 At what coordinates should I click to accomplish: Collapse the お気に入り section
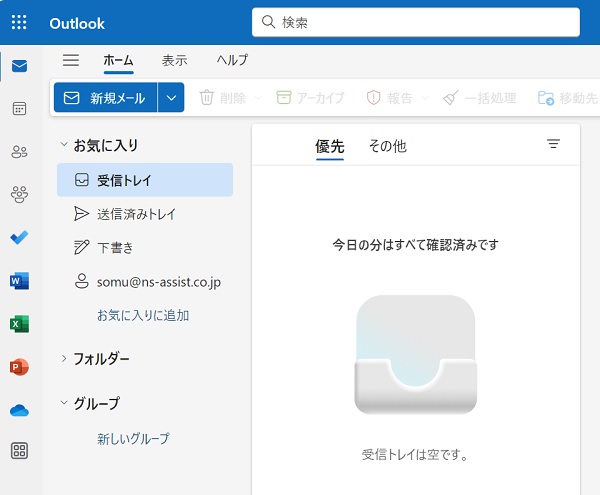pos(64,145)
